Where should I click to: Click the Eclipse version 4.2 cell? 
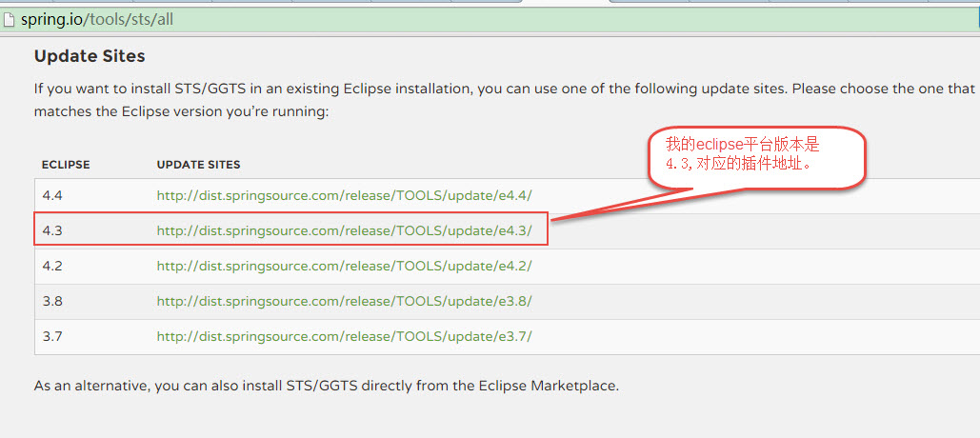52,266
